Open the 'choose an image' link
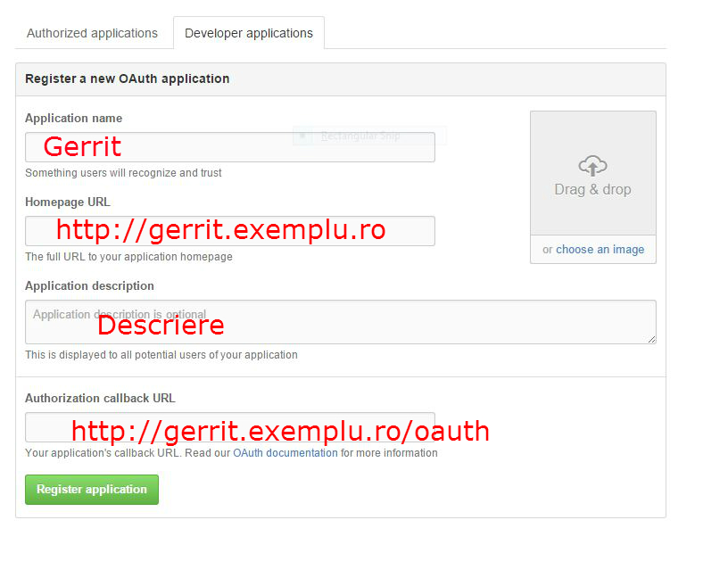728x578 pixels. 600,249
